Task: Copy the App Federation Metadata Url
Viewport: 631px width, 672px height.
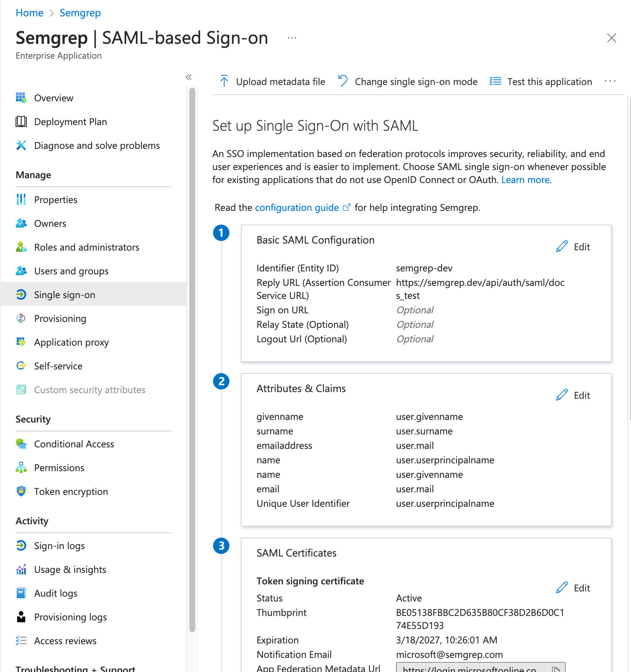Action: 555,668
